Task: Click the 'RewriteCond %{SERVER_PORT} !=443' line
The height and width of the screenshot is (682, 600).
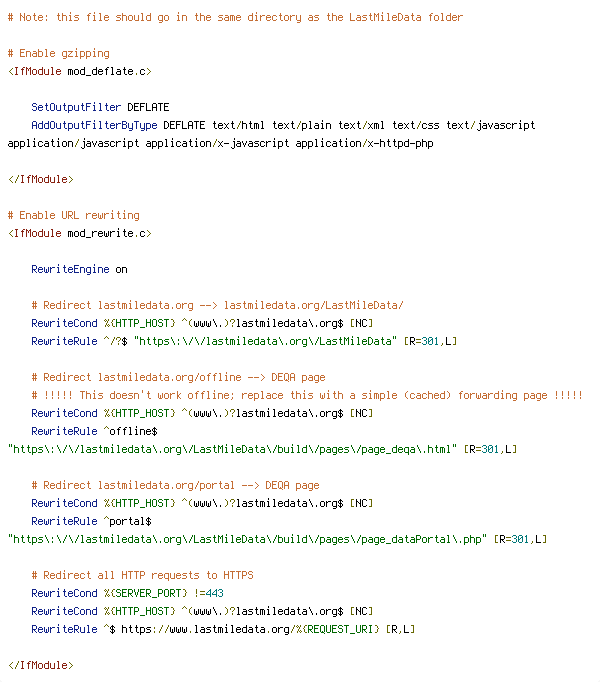Action: [127, 593]
